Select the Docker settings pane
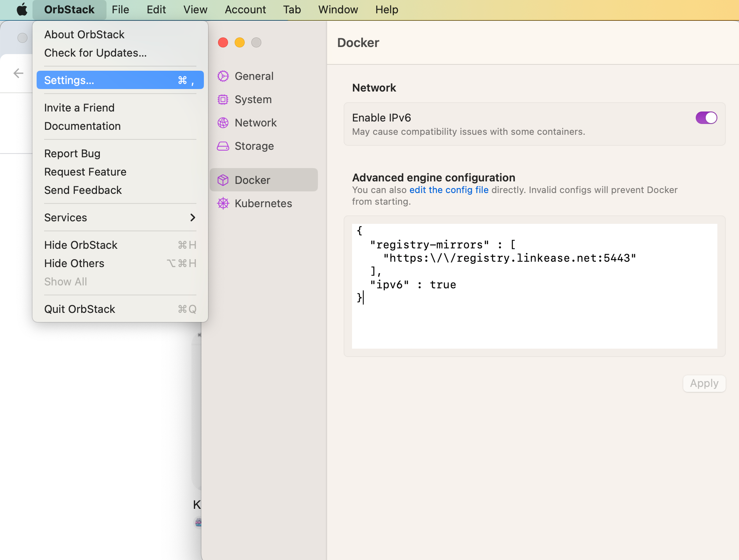Viewport: 739px width, 560px height. point(264,180)
